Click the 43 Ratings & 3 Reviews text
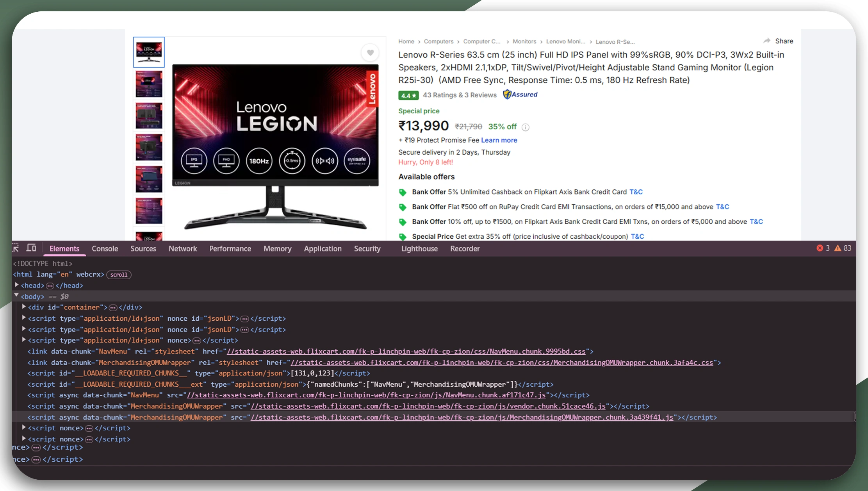 pos(460,95)
